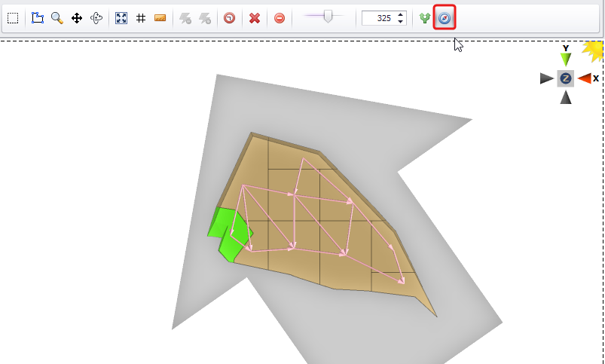Click the red X axis arrow

click(x=585, y=78)
